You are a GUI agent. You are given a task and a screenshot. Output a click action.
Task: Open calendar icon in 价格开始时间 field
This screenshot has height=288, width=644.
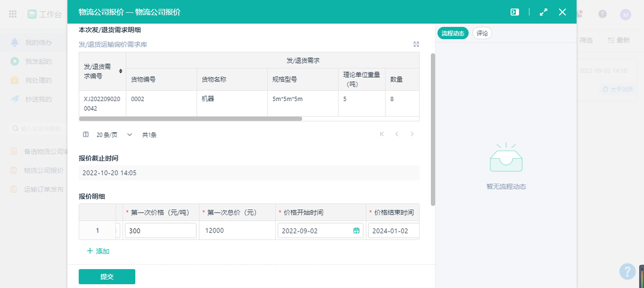point(356,231)
